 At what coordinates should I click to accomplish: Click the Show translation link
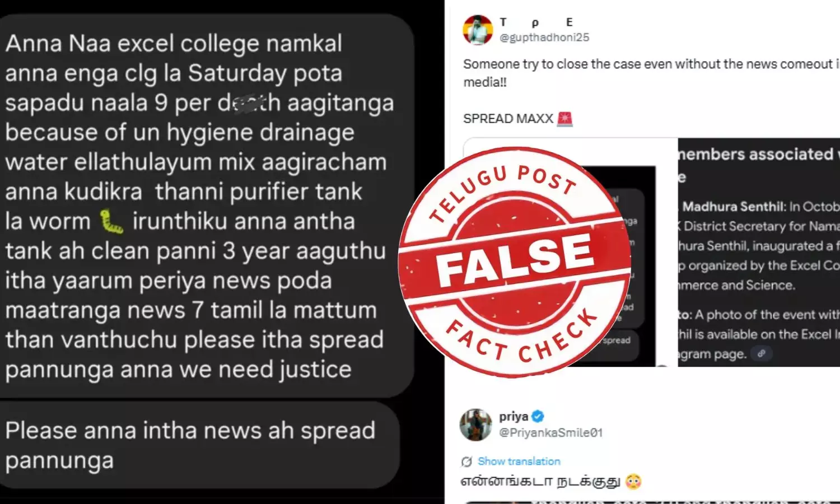[x=519, y=461]
